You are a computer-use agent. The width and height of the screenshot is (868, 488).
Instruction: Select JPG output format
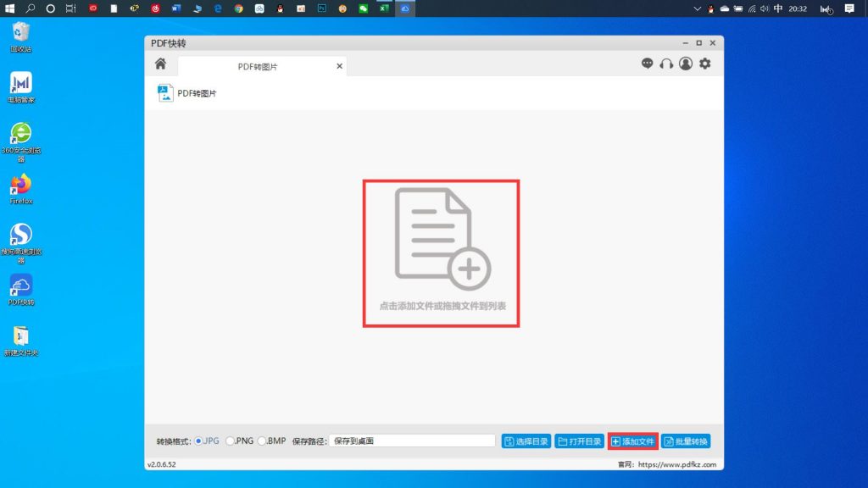pyautogui.click(x=198, y=441)
